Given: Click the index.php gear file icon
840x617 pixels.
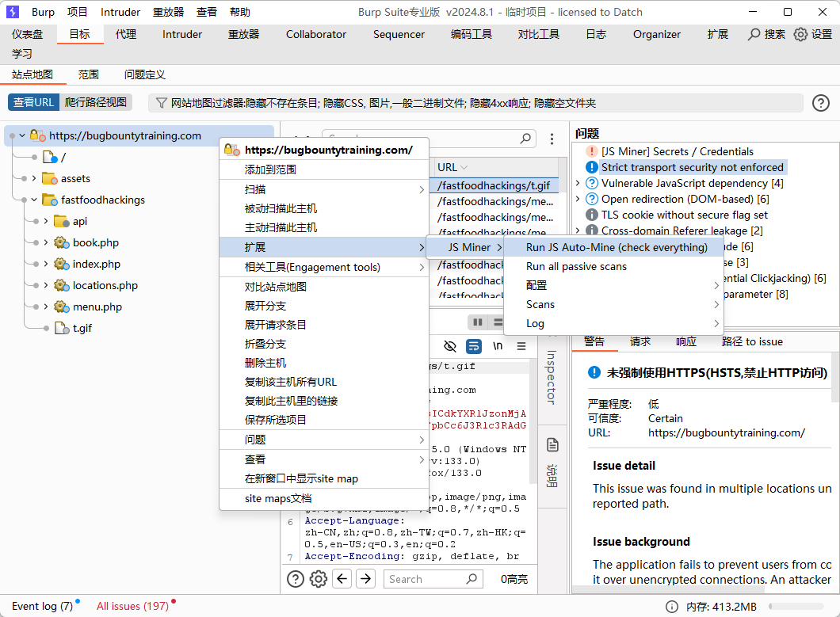Looking at the screenshot, I should tap(62, 264).
